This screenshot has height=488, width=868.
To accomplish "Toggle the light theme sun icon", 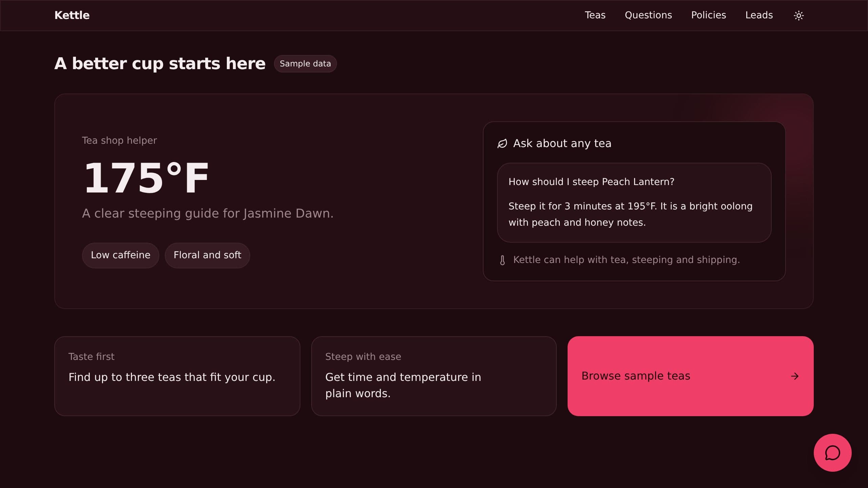I will (x=798, y=16).
